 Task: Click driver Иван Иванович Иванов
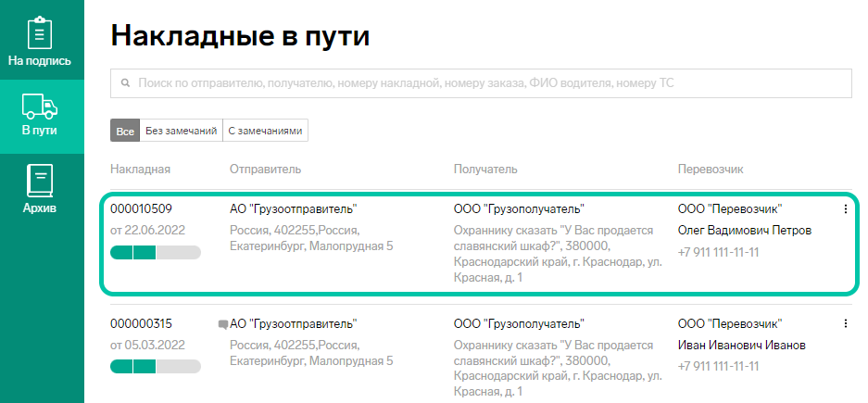742,345
